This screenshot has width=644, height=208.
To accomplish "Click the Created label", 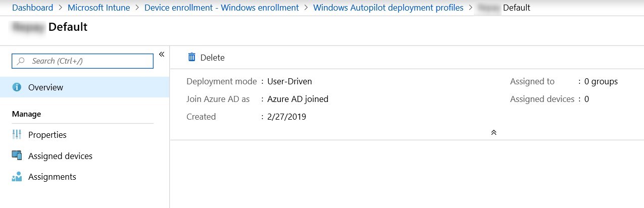I will (201, 117).
